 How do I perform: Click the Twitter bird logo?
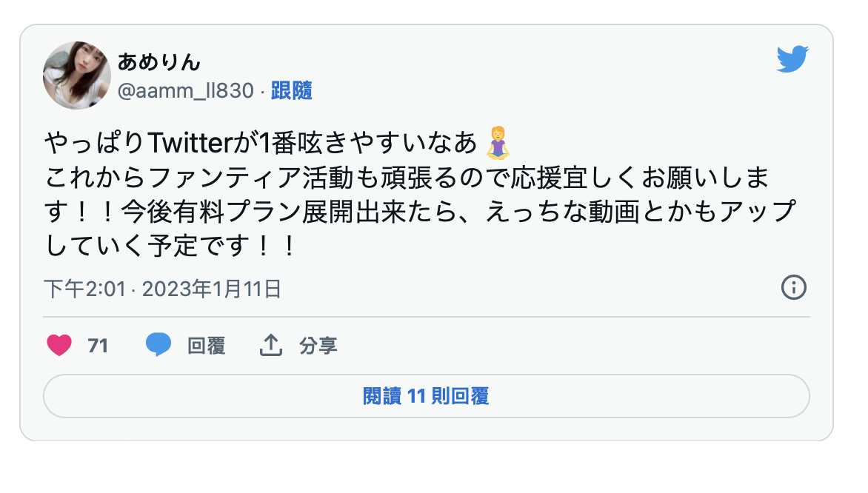tap(792, 59)
